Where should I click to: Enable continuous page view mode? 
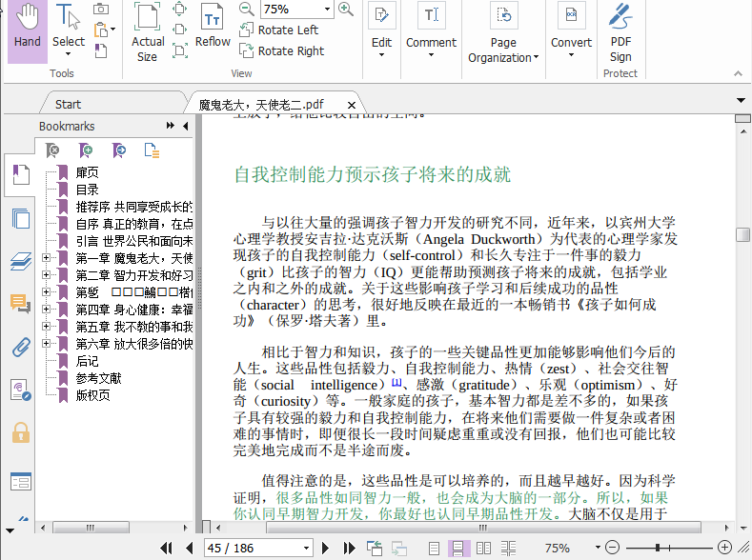click(x=459, y=548)
